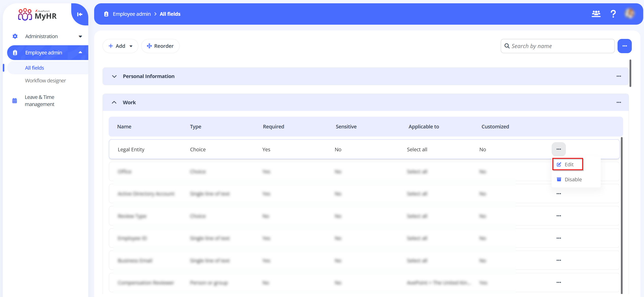
Task: Open Work section more options
Action: tap(619, 102)
